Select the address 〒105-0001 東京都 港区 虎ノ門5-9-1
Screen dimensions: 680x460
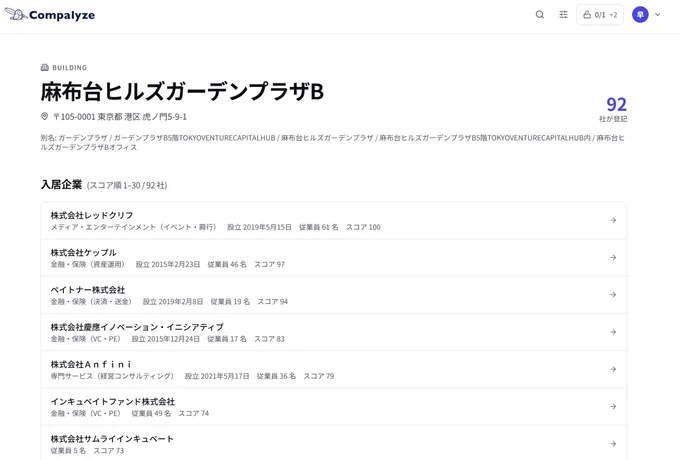(120, 117)
